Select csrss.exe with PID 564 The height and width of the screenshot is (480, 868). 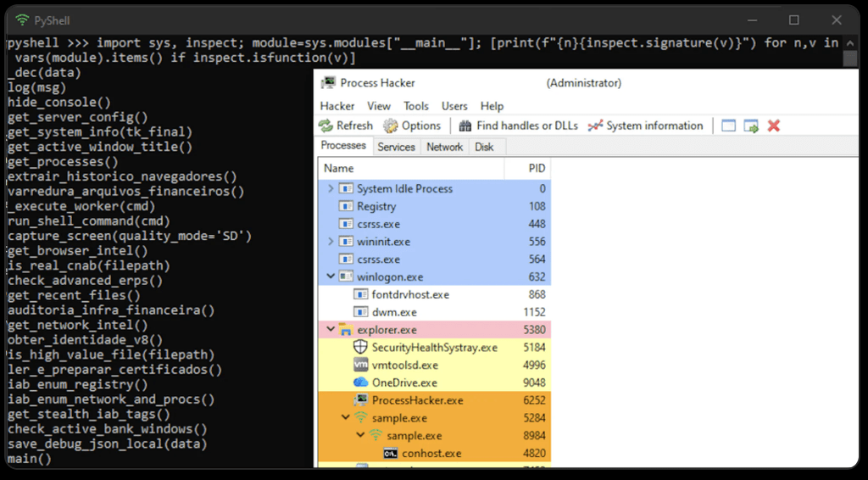click(435, 260)
